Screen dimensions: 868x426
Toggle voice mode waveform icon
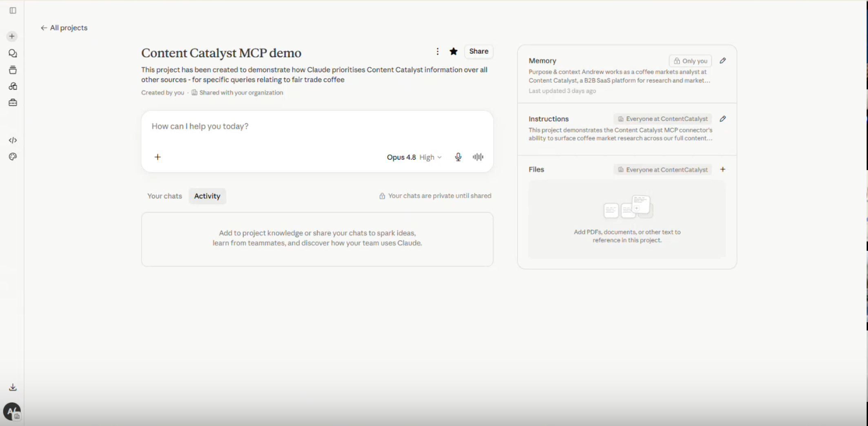478,157
